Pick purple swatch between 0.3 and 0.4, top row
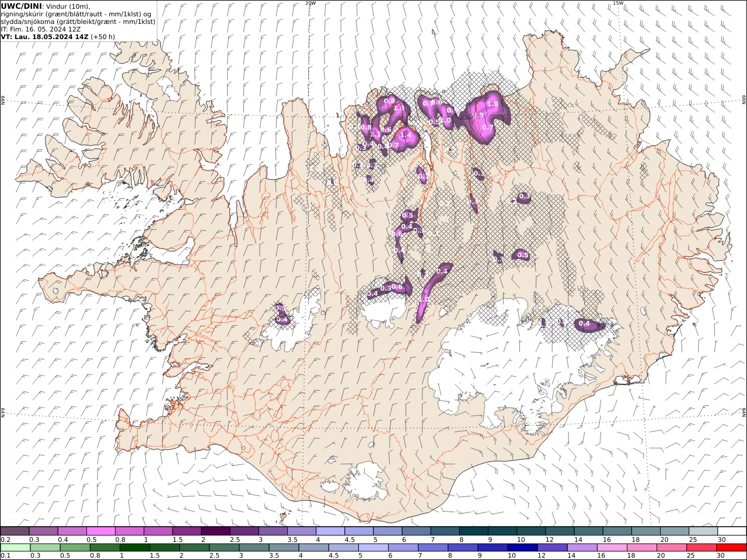This screenshot has height=560, width=747. [43, 531]
